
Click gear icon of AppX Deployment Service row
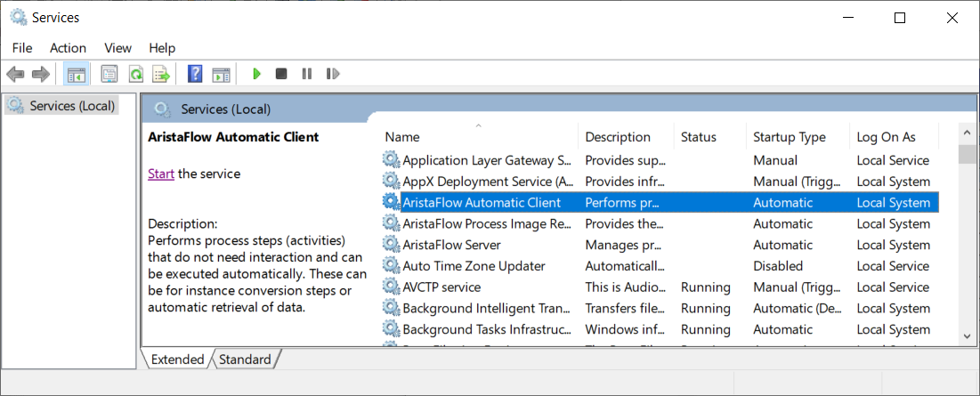(392, 182)
